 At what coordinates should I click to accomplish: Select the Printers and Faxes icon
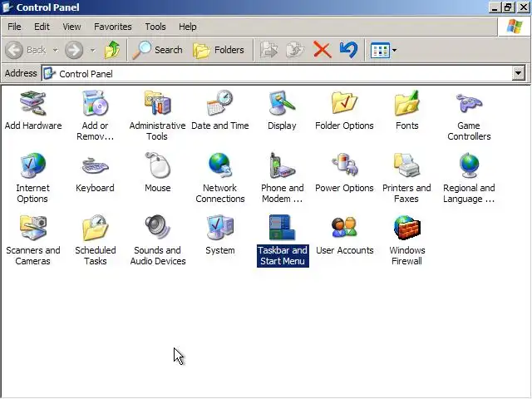click(x=406, y=165)
